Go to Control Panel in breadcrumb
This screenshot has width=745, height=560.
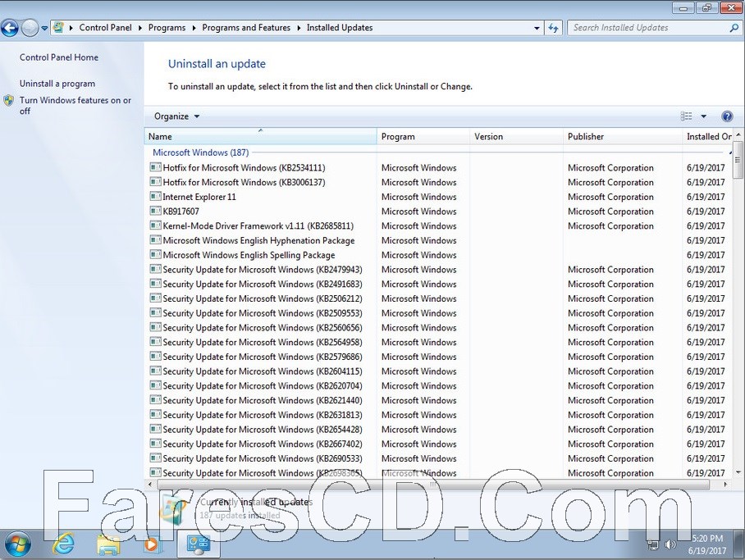click(x=105, y=28)
